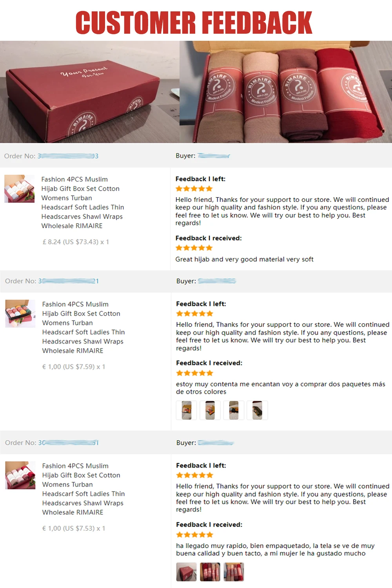Viewport: 392px width, 588px height.
Task: View fourth review photo under 'estoy muy contenta' feedback
Action: point(257,410)
